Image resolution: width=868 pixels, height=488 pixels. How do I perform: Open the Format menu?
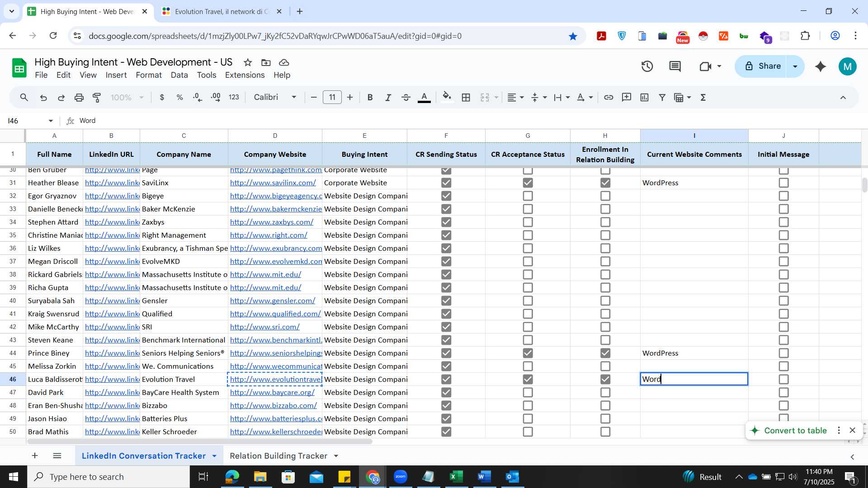149,75
